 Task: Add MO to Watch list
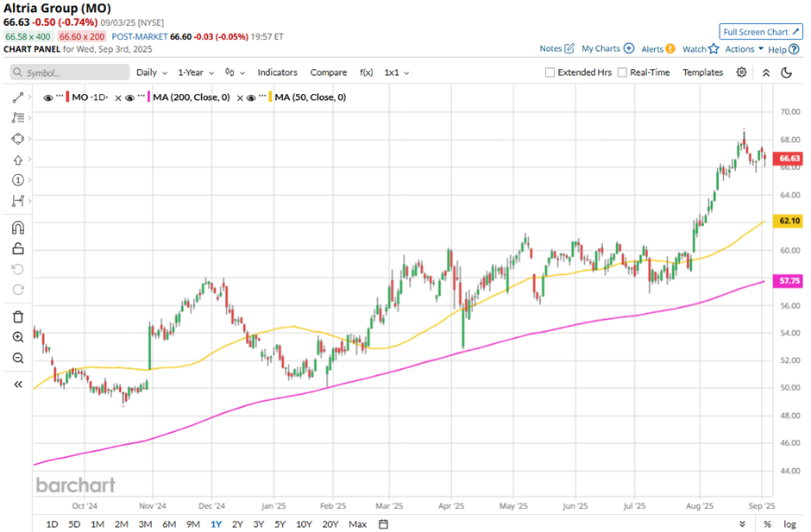(x=701, y=49)
